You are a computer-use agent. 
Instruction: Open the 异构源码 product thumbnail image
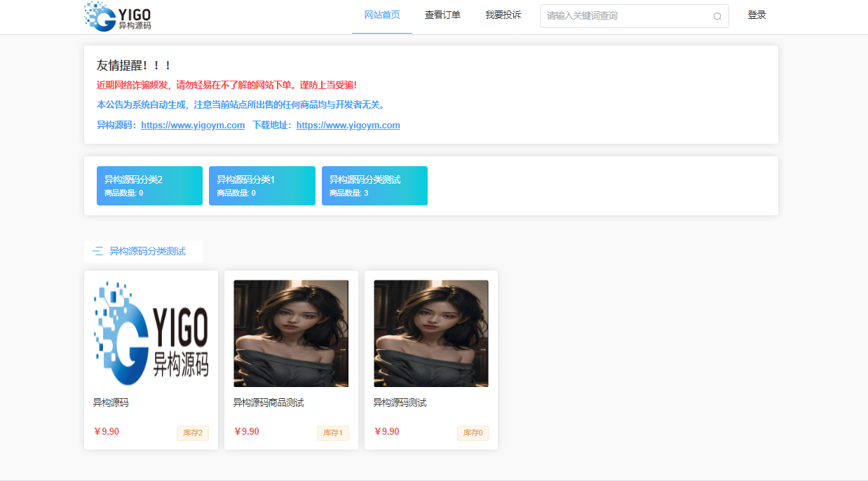point(150,332)
